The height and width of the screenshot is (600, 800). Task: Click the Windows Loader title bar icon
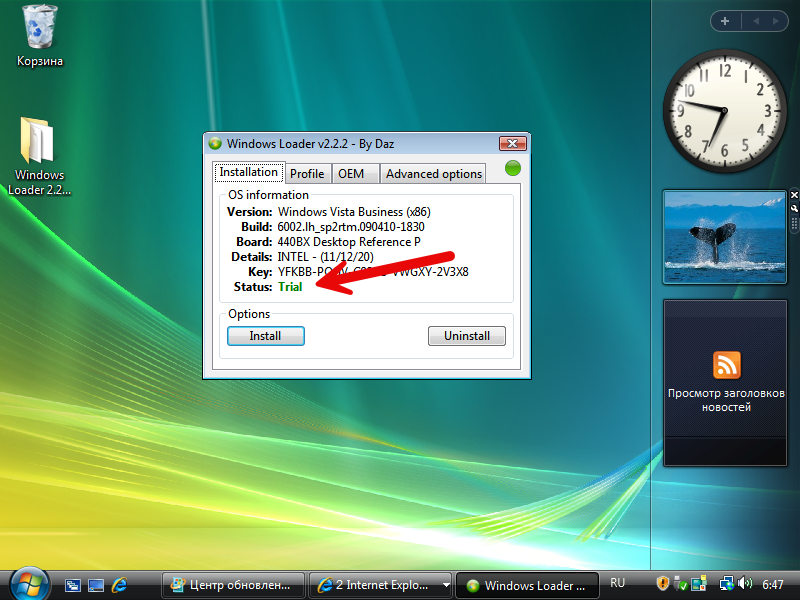click(215, 144)
